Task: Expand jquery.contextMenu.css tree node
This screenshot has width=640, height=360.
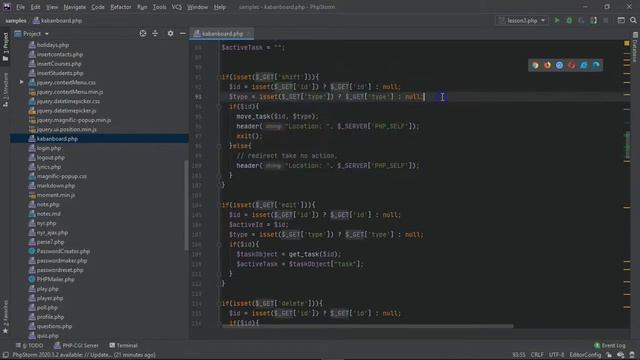Action: pyautogui.click(x=22, y=82)
